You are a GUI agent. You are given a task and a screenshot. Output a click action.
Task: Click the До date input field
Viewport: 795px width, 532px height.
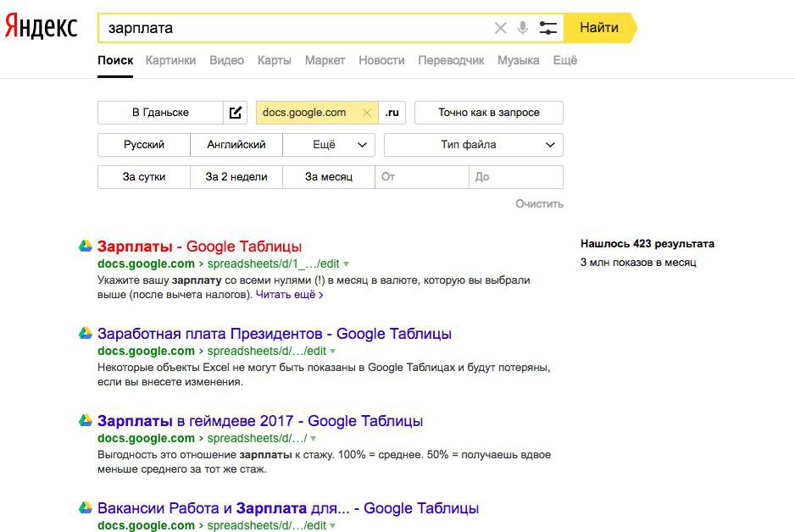tap(516, 177)
